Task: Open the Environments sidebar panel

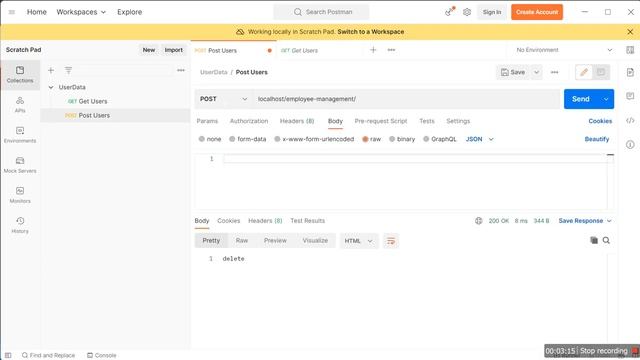Action: click(x=20, y=135)
